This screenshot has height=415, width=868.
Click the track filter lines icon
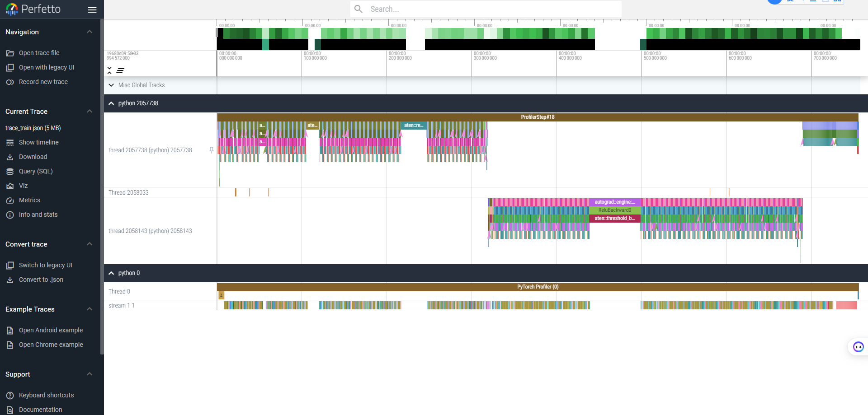point(120,70)
